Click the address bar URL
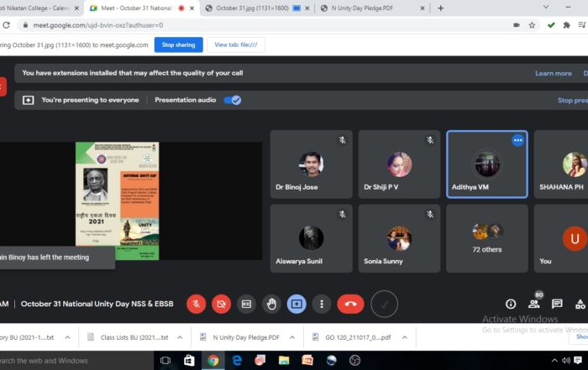The image size is (588, 370). click(x=98, y=25)
